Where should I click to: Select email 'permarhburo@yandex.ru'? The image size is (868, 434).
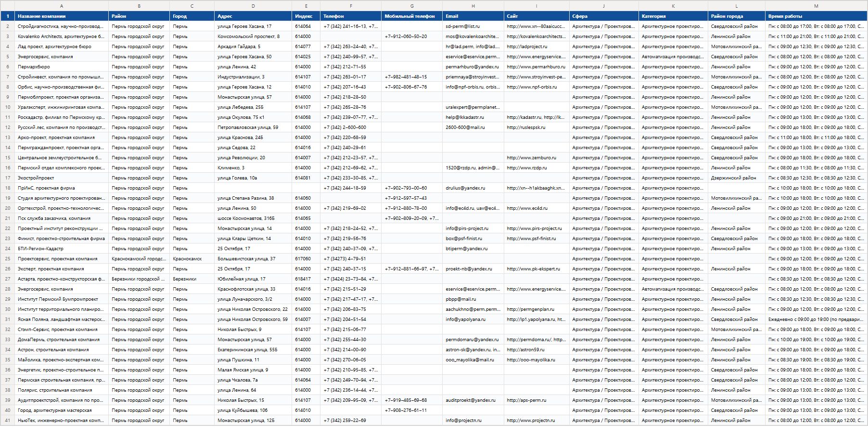473,66
